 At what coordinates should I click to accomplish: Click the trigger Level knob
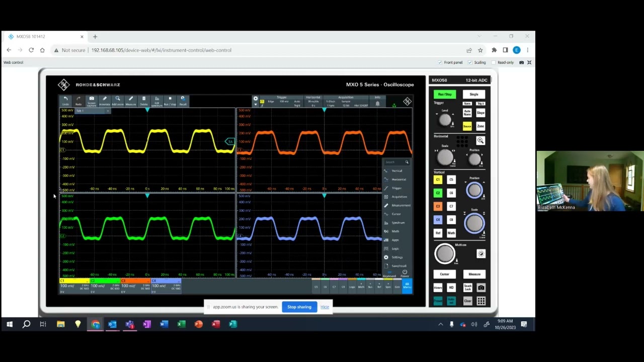pos(445,120)
